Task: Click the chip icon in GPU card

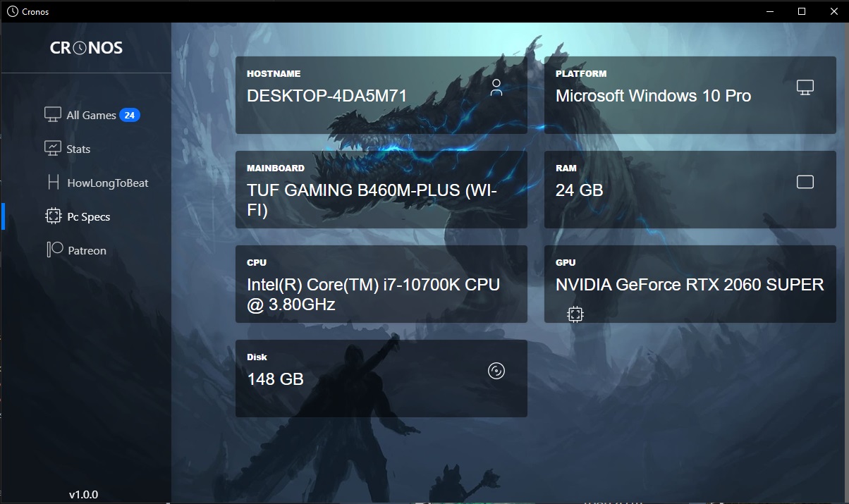Action: pyautogui.click(x=575, y=314)
